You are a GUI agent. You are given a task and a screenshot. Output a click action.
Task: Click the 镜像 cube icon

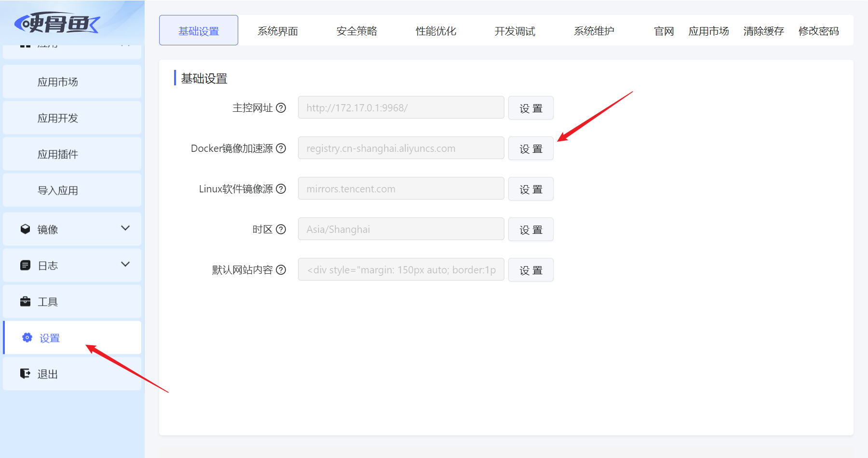pyautogui.click(x=25, y=229)
